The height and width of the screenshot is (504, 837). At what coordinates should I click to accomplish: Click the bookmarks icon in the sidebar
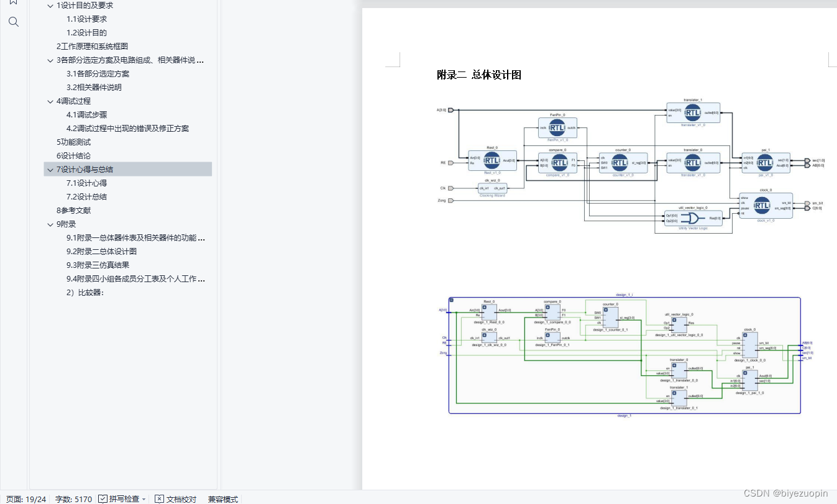tap(13, 3)
